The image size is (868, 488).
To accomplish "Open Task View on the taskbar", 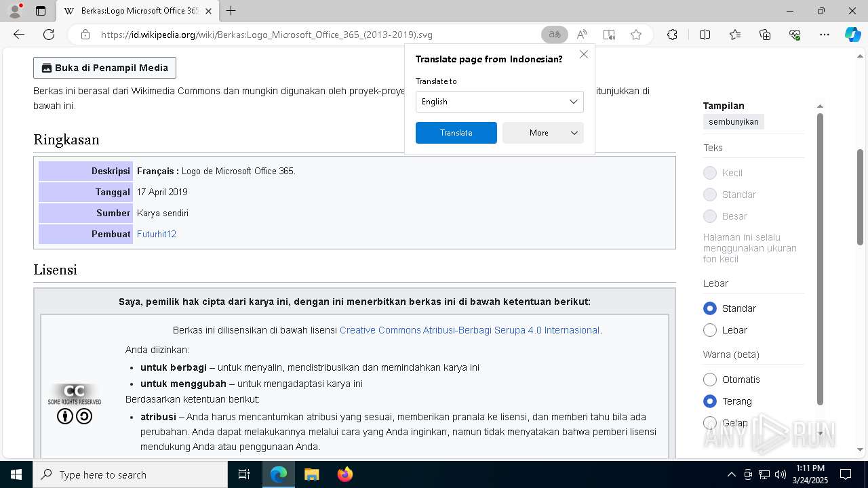I will (x=244, y=474).
